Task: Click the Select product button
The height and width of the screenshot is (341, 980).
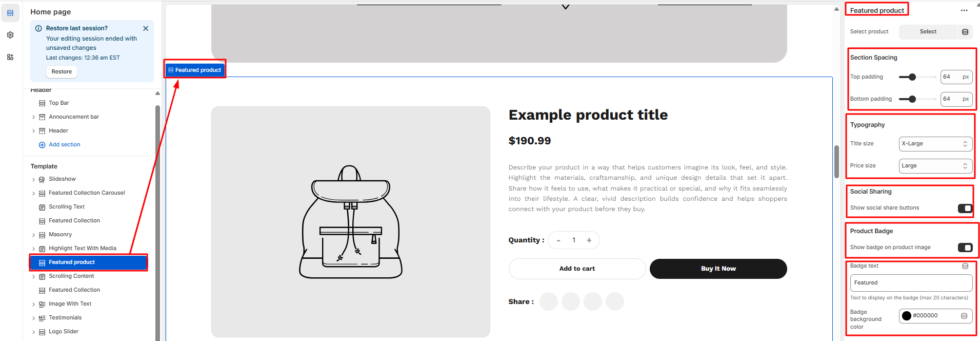Action: pos(928,32)
